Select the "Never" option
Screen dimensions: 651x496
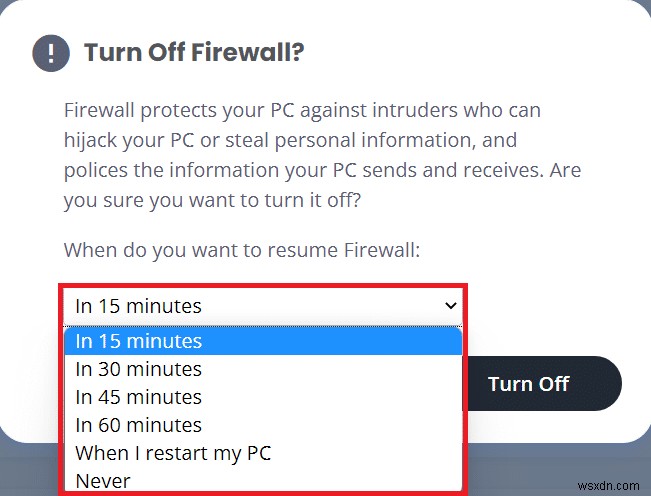(x=103, y=481)
